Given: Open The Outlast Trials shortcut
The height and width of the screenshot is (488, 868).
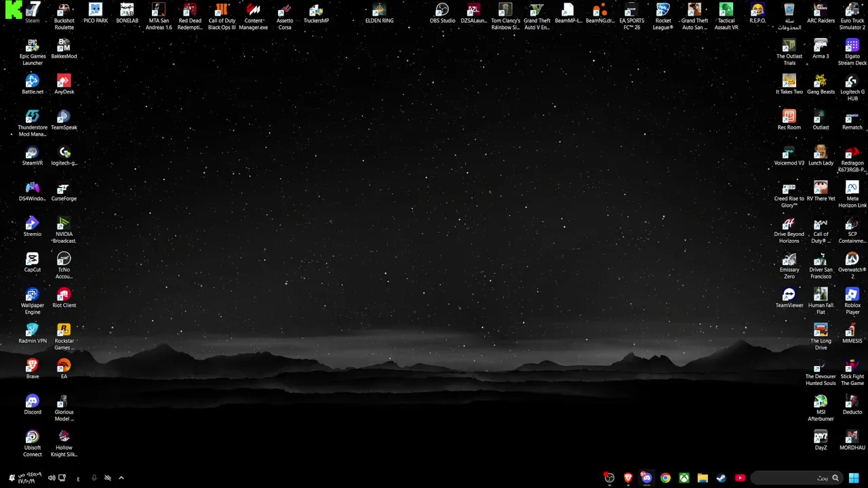Looking at the screenshot, I should point(789,52).
